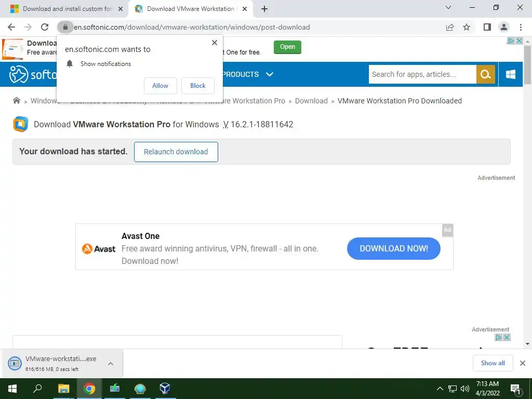Open the VMware Workstation Pro breadcrumb
Screen dimensions: 532x399
click(x=244, y=101)
